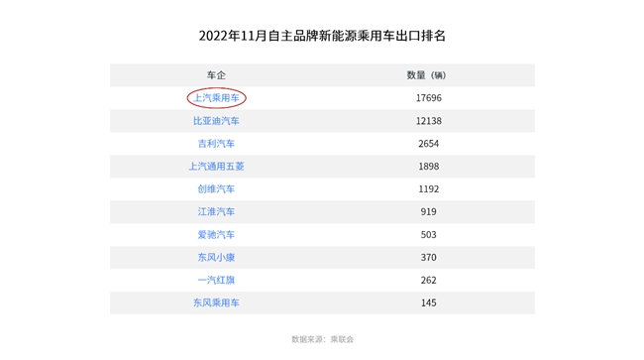Open the 创维汽车 link
The image size is (644, 360).
[x=216, y=189]
